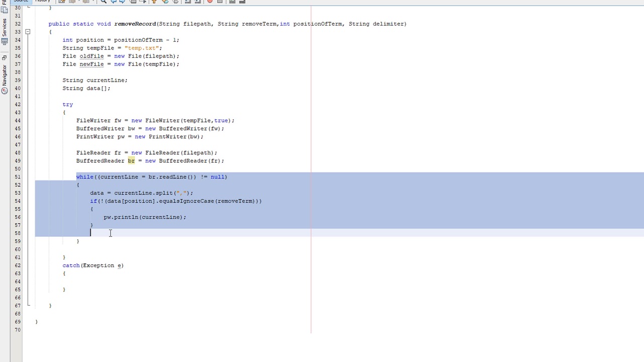Click the FileReader fr declaration line
Screen dimensions: 644x362
coord(146,152)
